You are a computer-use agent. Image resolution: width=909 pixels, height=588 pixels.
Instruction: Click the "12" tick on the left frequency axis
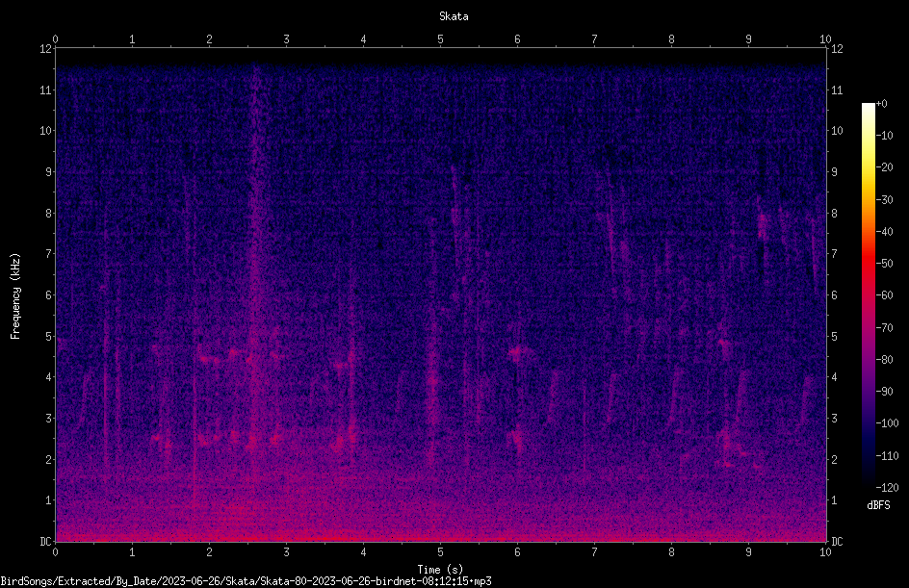pyautogui.click(x=45, y=49)
